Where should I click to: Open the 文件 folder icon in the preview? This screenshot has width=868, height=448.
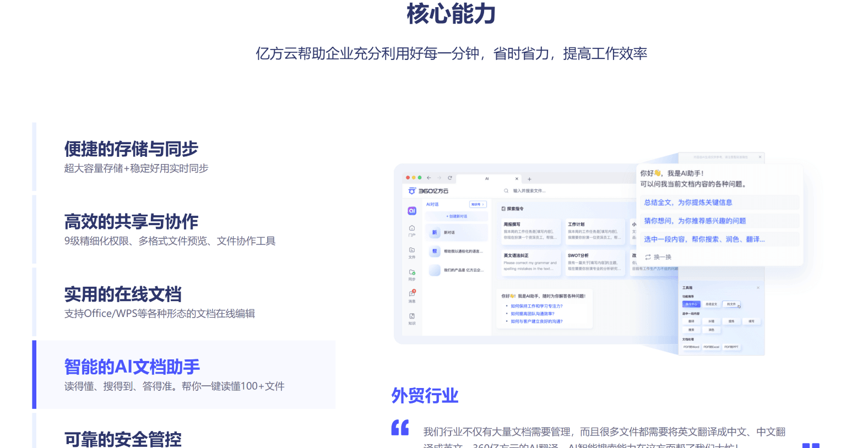pos(412,253)
